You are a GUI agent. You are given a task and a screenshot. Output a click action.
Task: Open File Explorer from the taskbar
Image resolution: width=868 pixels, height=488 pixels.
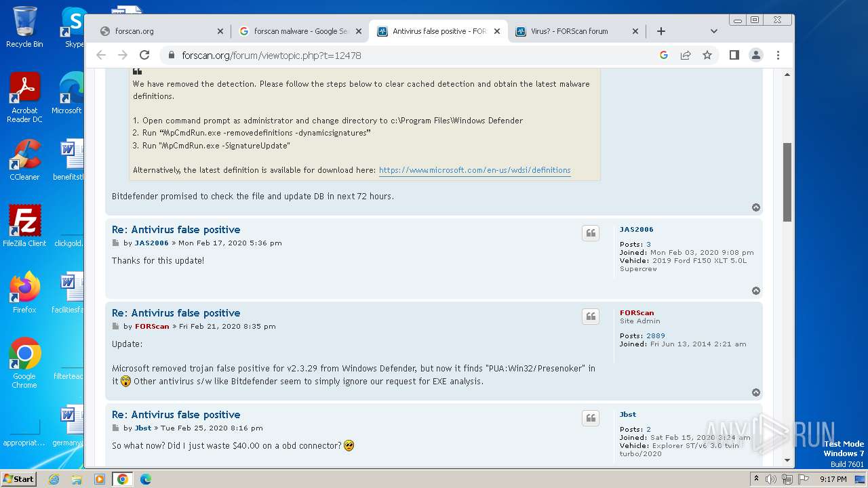(x=77, y=479)
